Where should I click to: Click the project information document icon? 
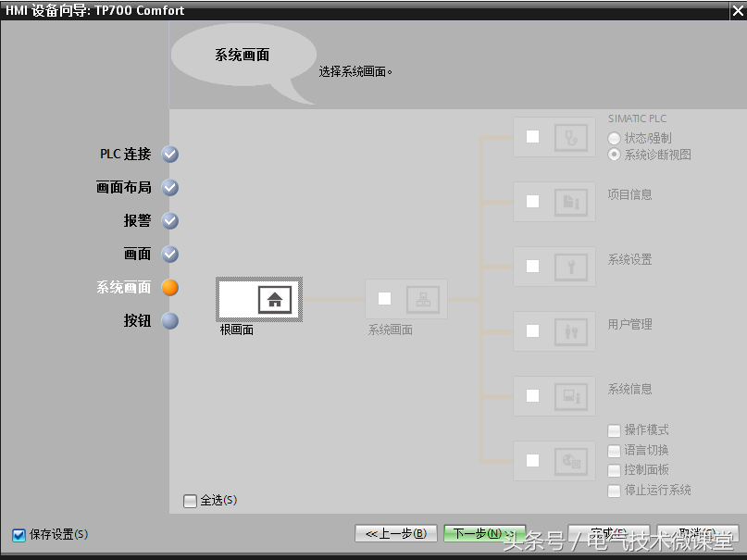click(x=571, y=203)
